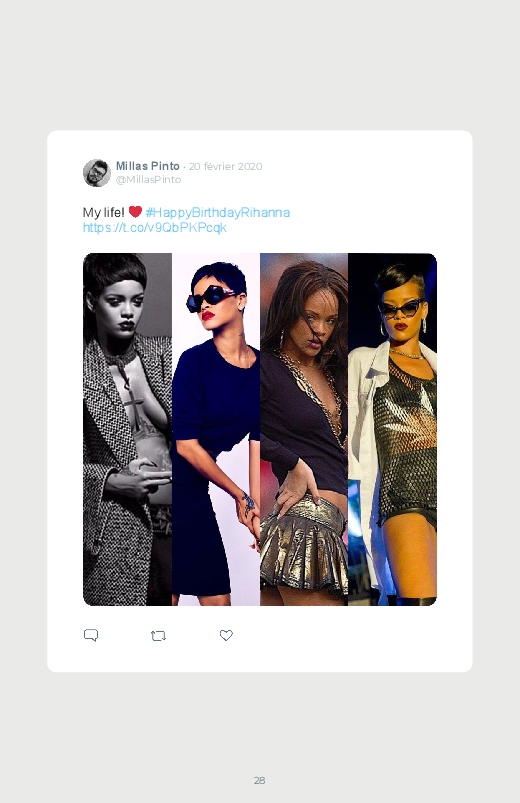
Task: Click the red heart emoji in the tweet
Action: click(x=135, y=212)
